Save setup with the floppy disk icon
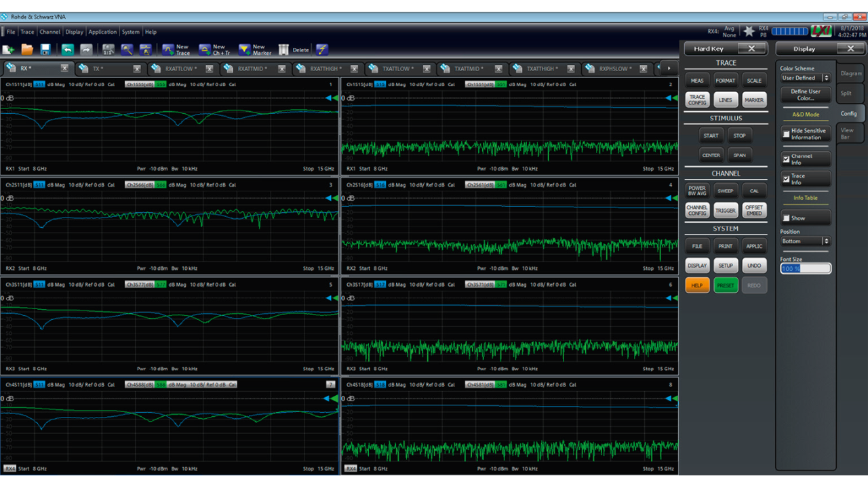 (45, 49)
